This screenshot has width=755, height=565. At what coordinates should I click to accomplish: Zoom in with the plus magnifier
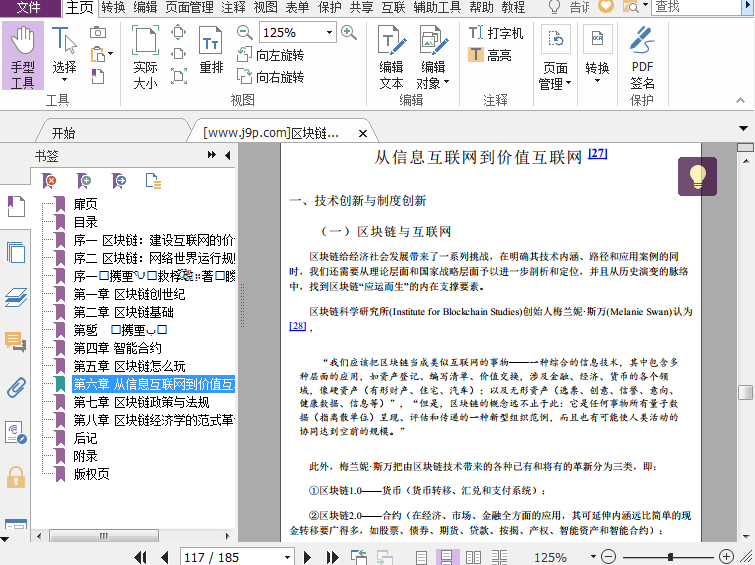(349, 32)
